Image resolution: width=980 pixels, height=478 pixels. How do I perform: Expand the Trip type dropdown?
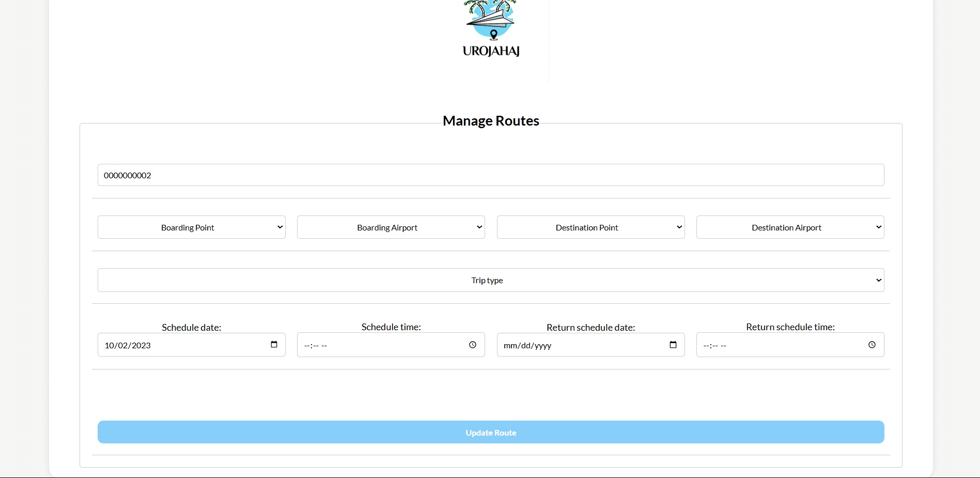point(491,280)
